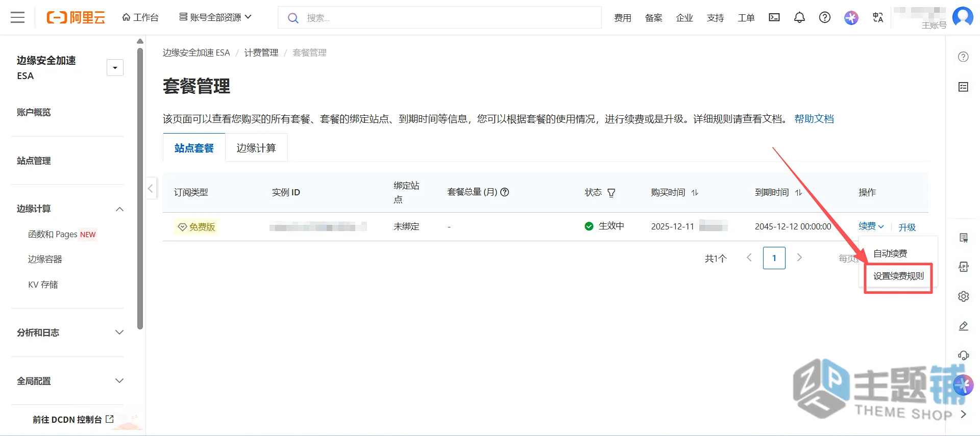Open the right rail API icon
The image size is (980, 436).
tap(963, 267)
